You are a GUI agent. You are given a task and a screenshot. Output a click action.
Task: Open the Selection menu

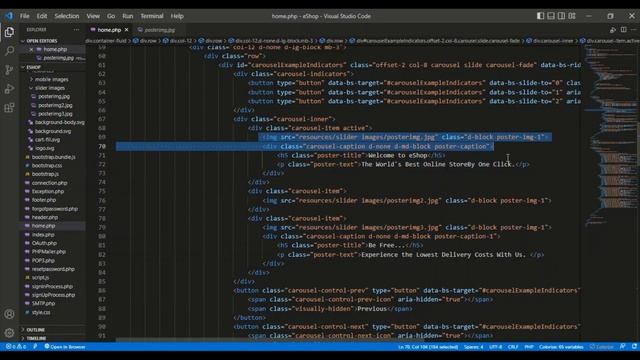[x=67, y=16]
